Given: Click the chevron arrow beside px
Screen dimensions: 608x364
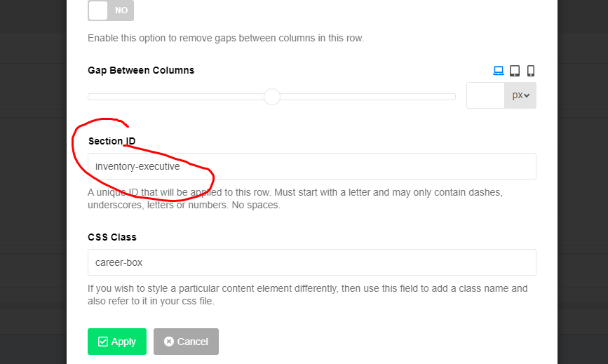Looking at the screenshot, I should point(527,96).
